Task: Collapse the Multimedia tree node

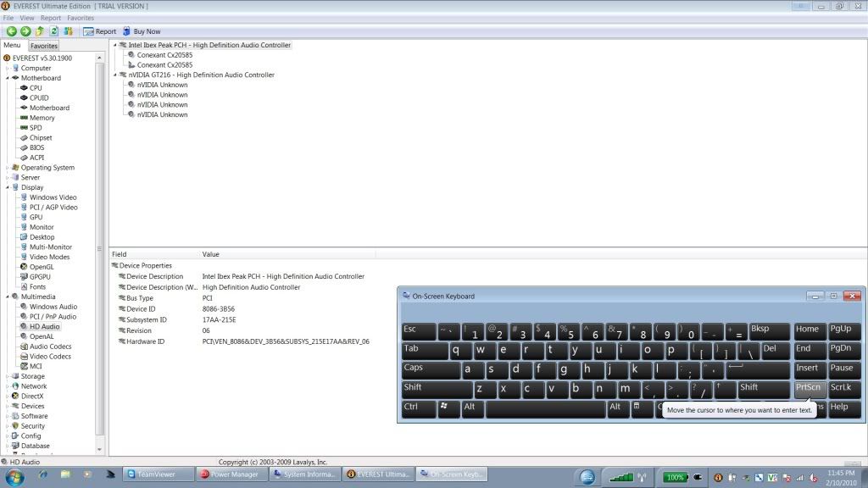Action: coord(8,297)
